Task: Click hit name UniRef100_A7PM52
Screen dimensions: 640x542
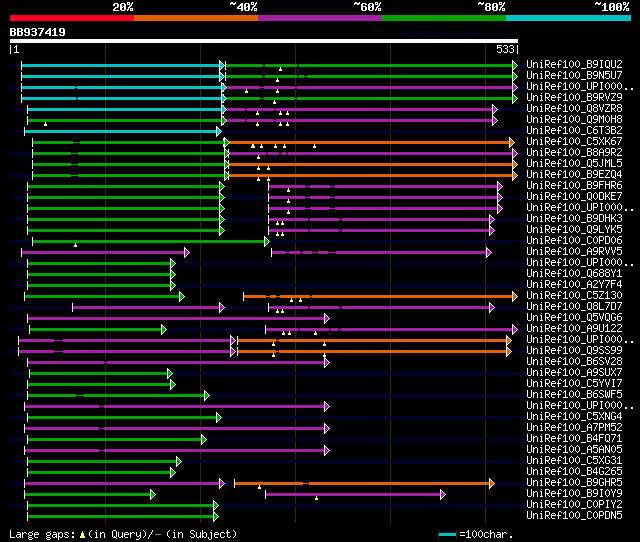Action: [x=574, y=428]
